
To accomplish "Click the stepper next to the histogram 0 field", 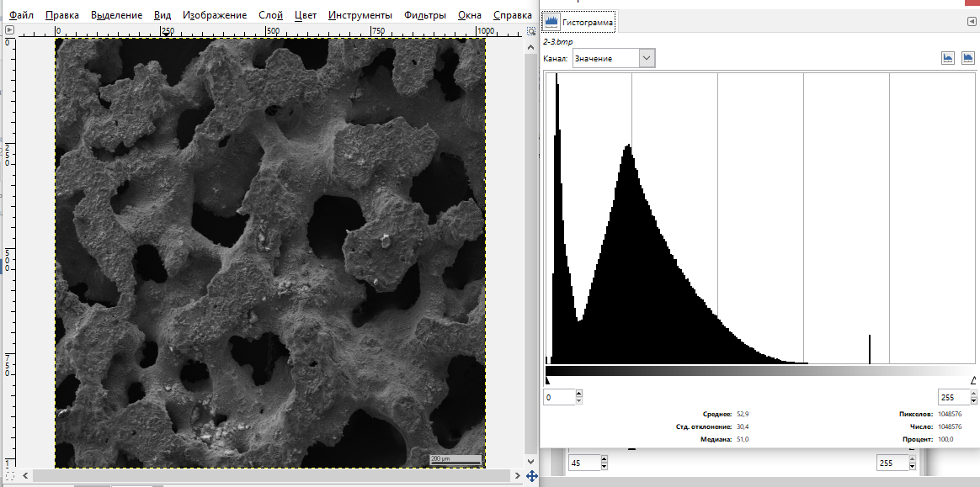I will click(x=578, y=397).
